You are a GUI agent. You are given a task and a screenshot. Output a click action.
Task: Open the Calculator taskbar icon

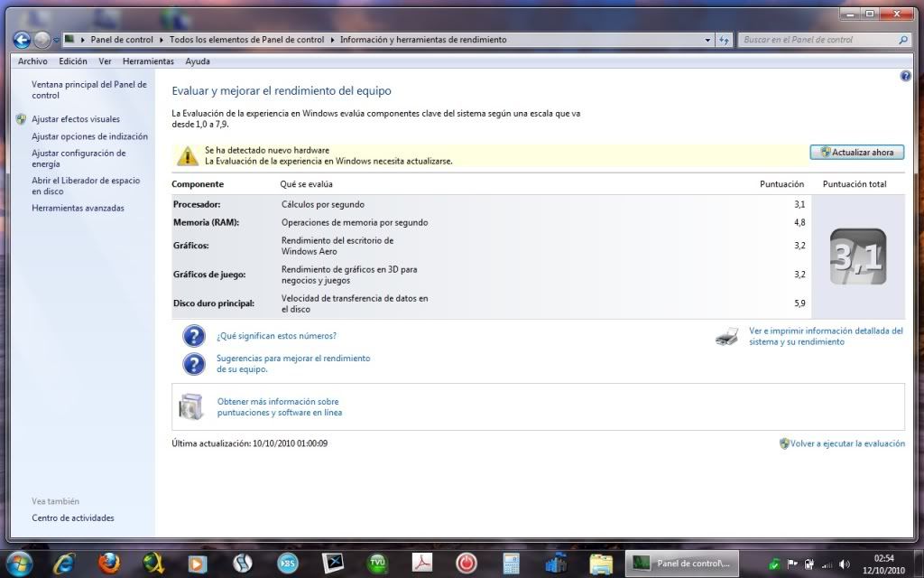[x=511, y=564]
